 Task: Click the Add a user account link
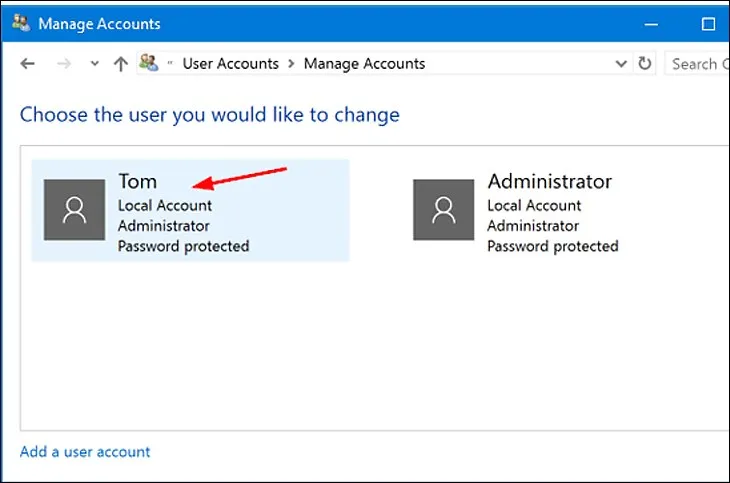85,452
